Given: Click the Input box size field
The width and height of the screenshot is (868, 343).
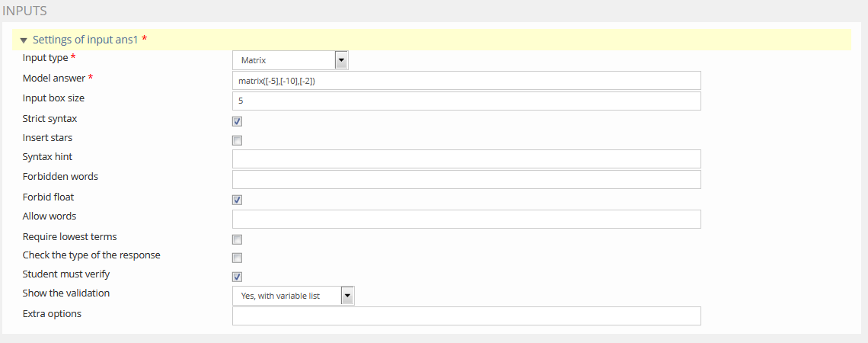Looking at the screenshot, I should [x=466, y=101].
